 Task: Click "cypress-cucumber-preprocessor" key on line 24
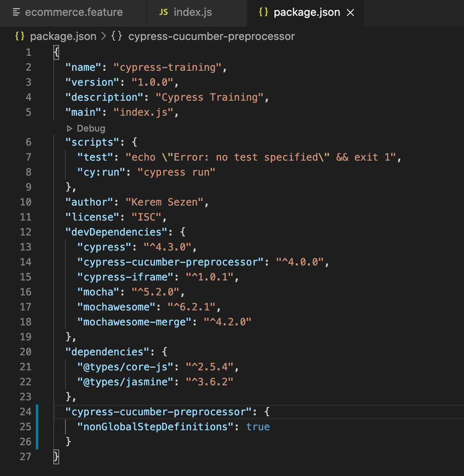point(159,412)
